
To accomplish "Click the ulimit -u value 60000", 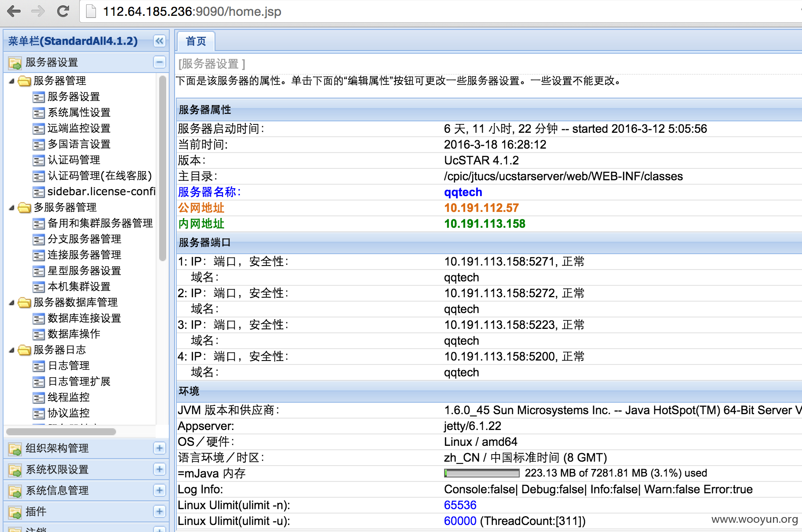I will pos(460,521).
